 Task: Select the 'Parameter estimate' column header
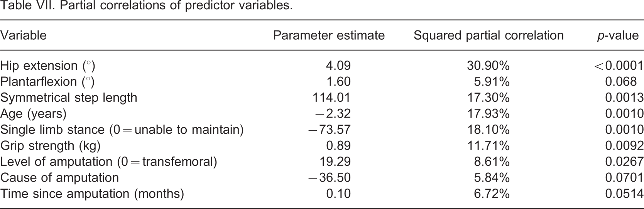329,35
